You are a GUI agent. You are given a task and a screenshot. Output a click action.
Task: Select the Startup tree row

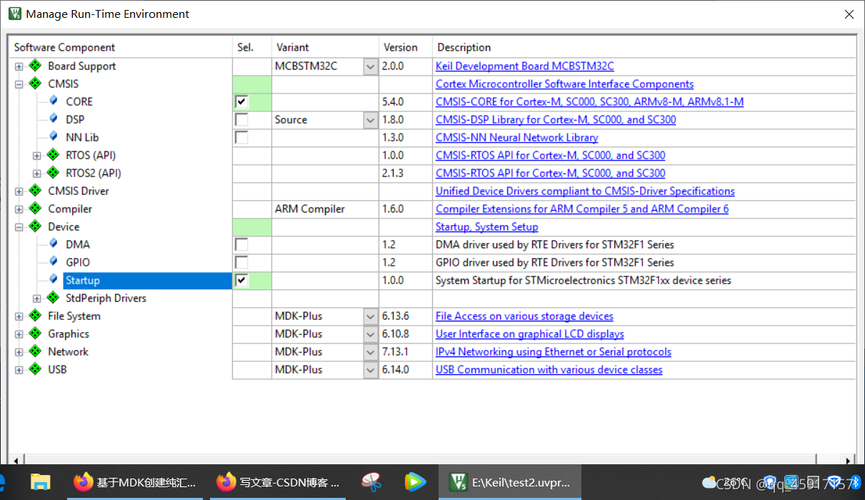pyautogui.click(x=147, y=280)
